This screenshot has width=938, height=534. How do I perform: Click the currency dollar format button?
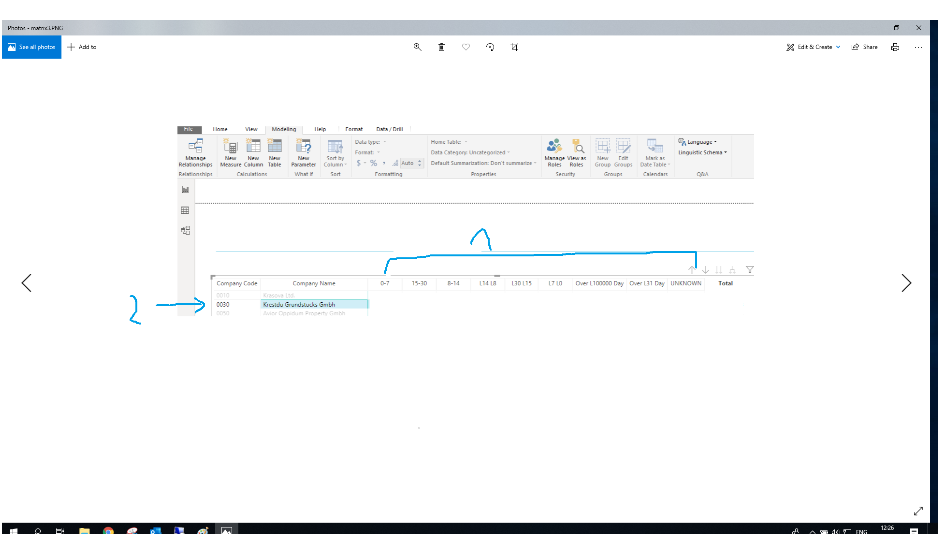(360, 163)
